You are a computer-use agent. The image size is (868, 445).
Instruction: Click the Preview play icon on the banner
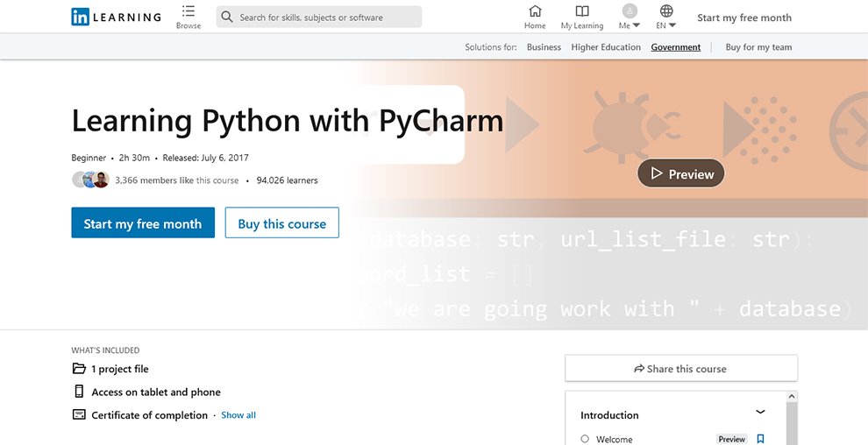tap(657, 173)
